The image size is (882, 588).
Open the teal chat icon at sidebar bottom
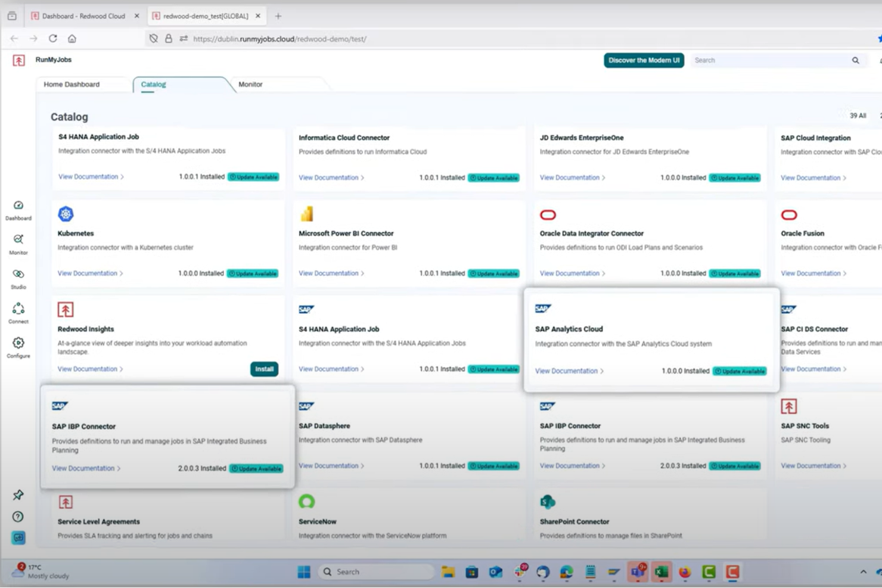18,538
